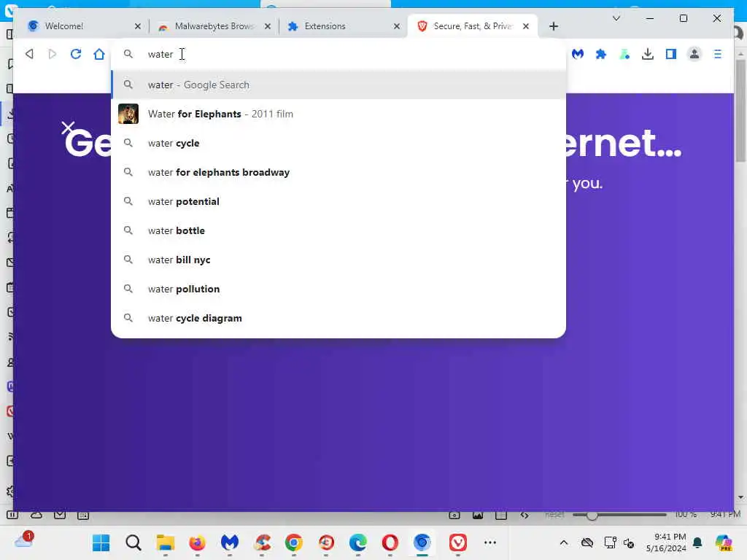Image resolution: width=747 pixels, height=560 pixels.
Task: Open mail icon in Vivaldi status bar
Action: [x=60, y=515]
